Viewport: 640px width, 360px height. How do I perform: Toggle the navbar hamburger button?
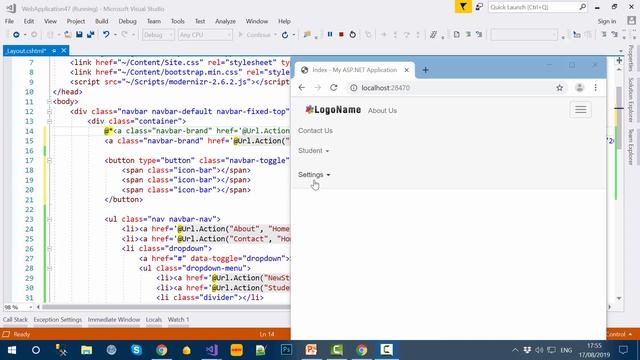[580, 110]
